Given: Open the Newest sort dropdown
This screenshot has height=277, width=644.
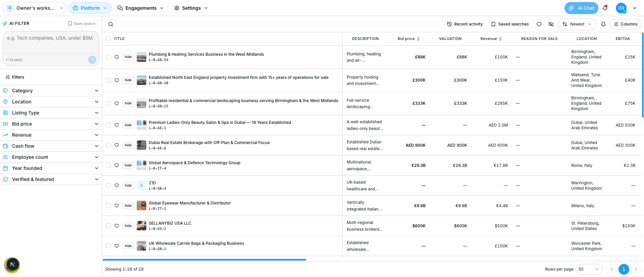Looking at the screenshot, I should (577, 24).
